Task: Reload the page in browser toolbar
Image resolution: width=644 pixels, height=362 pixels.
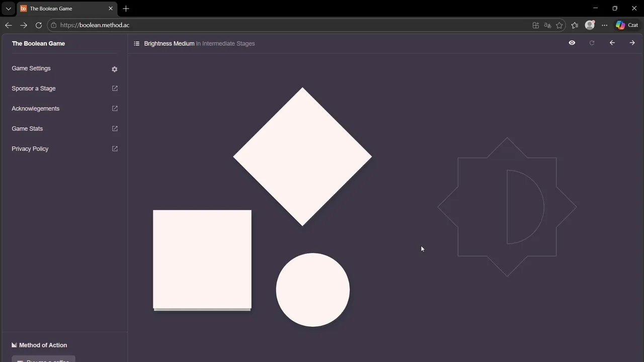Action: click(39, 25)
